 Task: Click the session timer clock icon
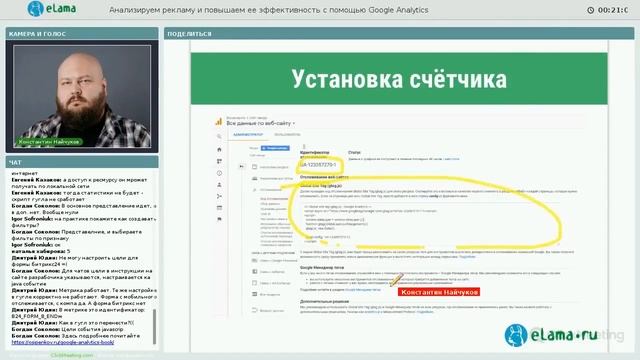[x=590, y=10]
